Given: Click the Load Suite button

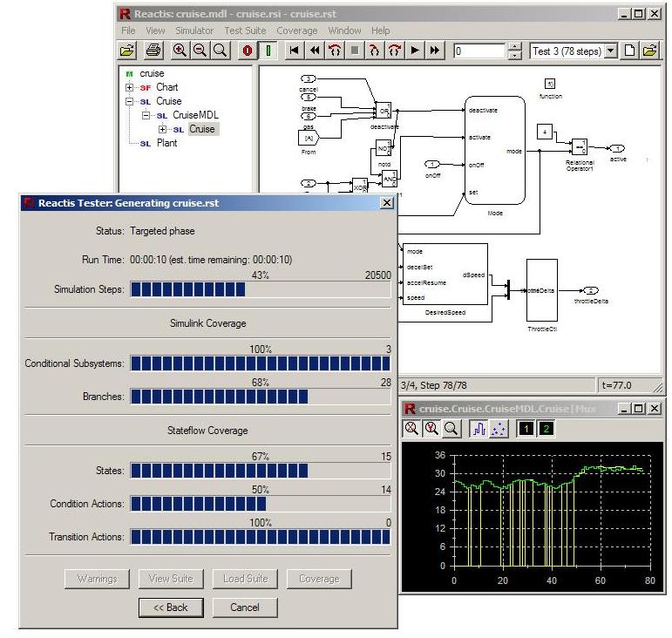Looking at the screenshot, I should pos(245,579).
